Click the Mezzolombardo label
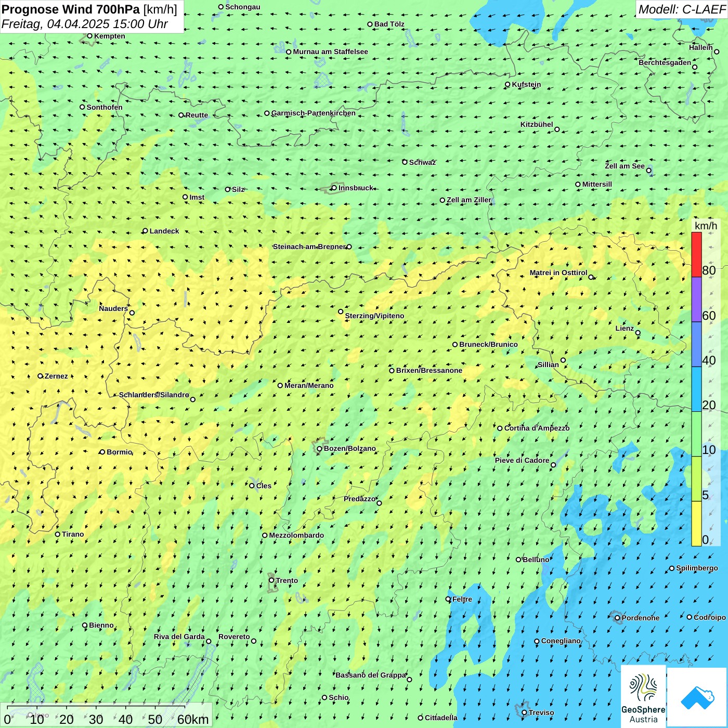This screenshot has height=728, width=728. pyautogui.click(x=296, y=535)
